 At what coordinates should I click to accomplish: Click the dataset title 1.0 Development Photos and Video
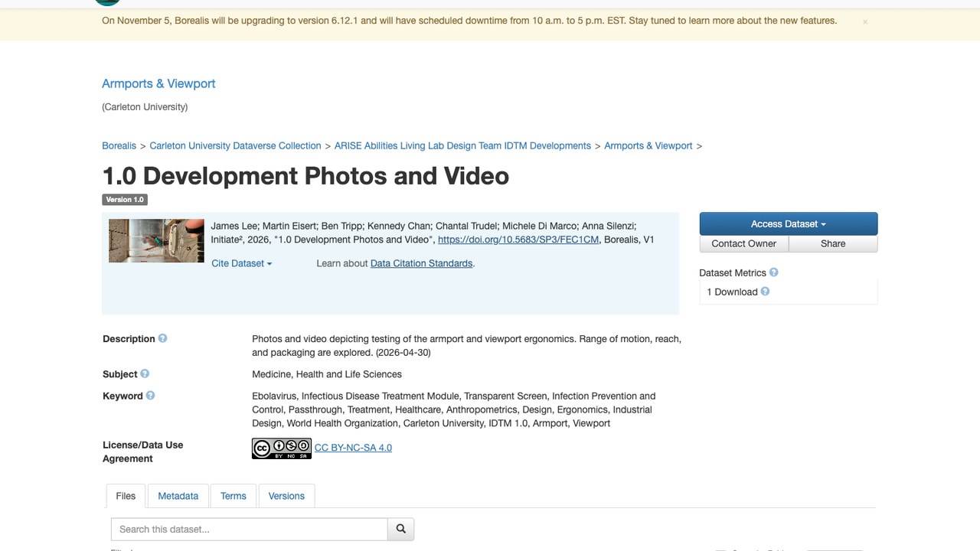[x=305, y=176]
